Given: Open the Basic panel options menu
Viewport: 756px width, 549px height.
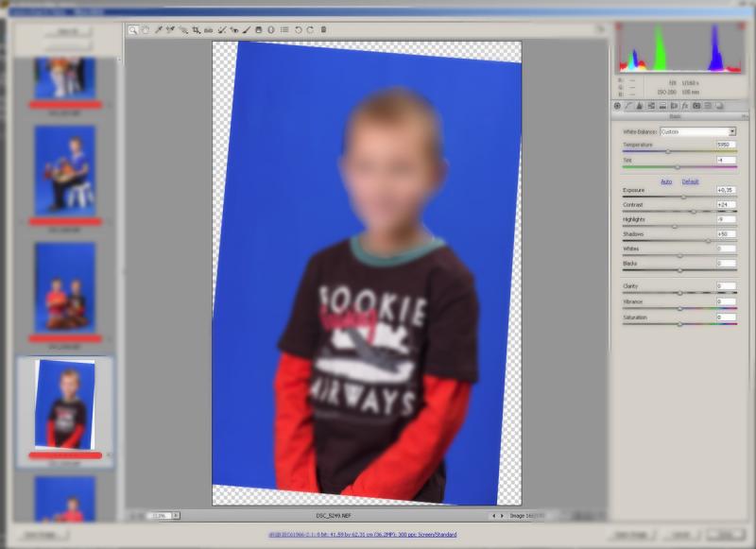Looking at the screenshot, I should coord(745,116).
